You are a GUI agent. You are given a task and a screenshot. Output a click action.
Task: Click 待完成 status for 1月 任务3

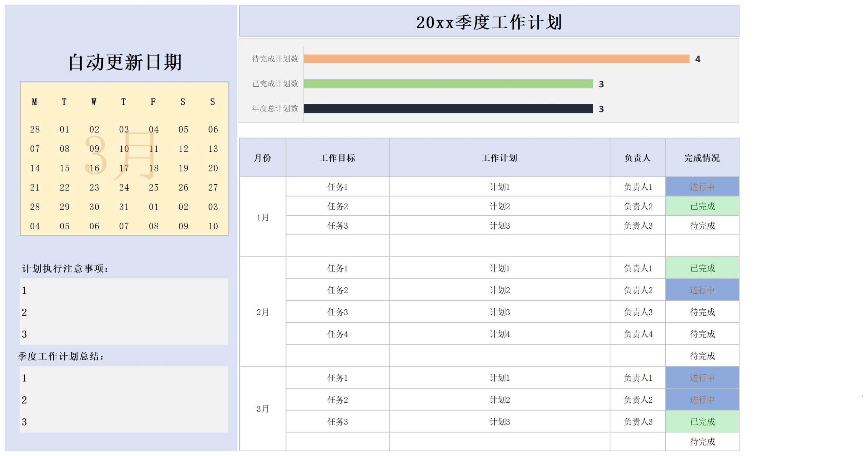[x=702, y=225]
